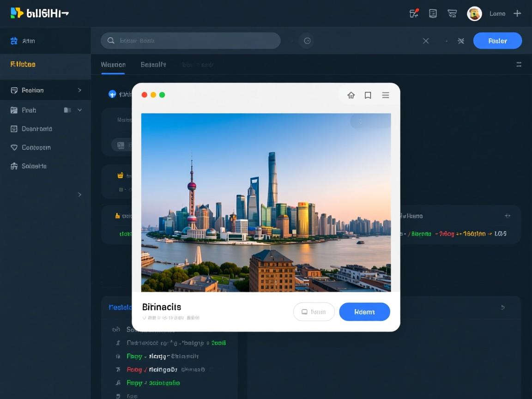Switch to the Becealft tab
The width and height of the screenshot is (532, 399).
[153, 65]
